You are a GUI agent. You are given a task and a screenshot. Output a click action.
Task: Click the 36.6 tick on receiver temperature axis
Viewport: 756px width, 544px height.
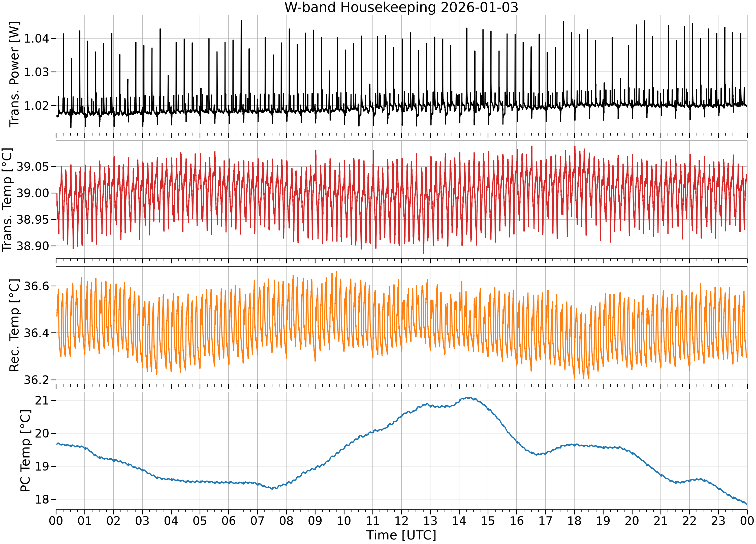[x=36, y=286]
